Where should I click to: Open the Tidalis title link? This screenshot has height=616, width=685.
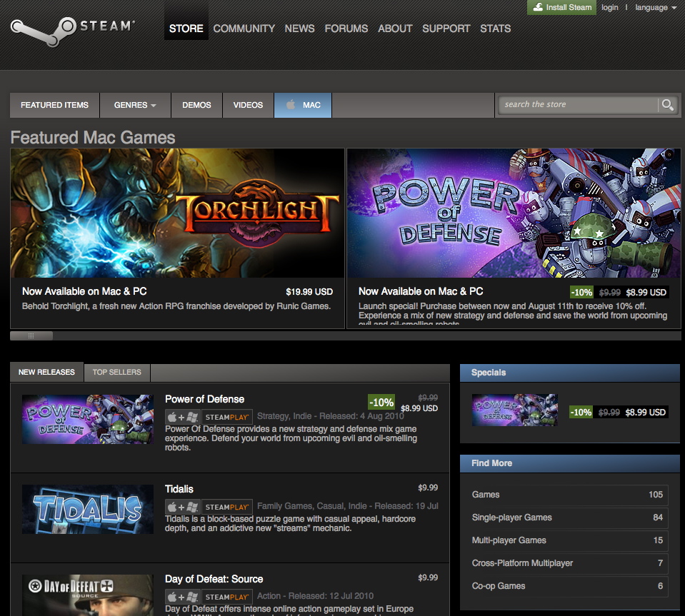tap(179, 489)
